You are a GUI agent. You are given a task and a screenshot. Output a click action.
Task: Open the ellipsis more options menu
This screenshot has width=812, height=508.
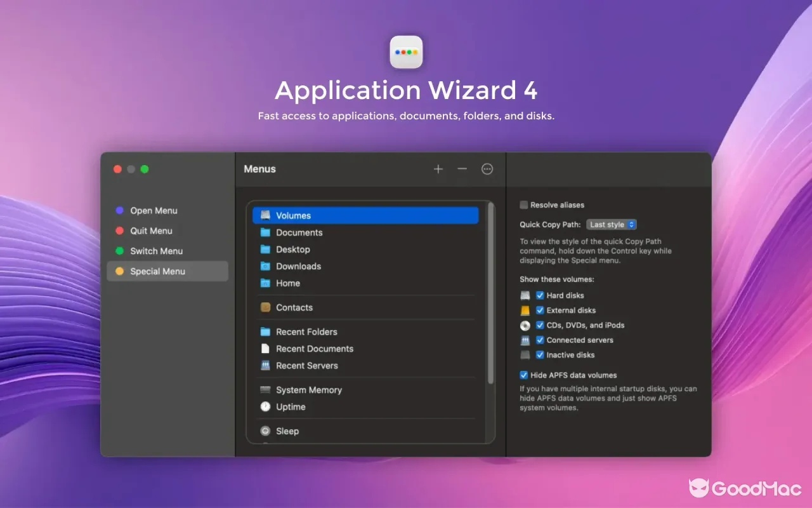coord(487,169)
